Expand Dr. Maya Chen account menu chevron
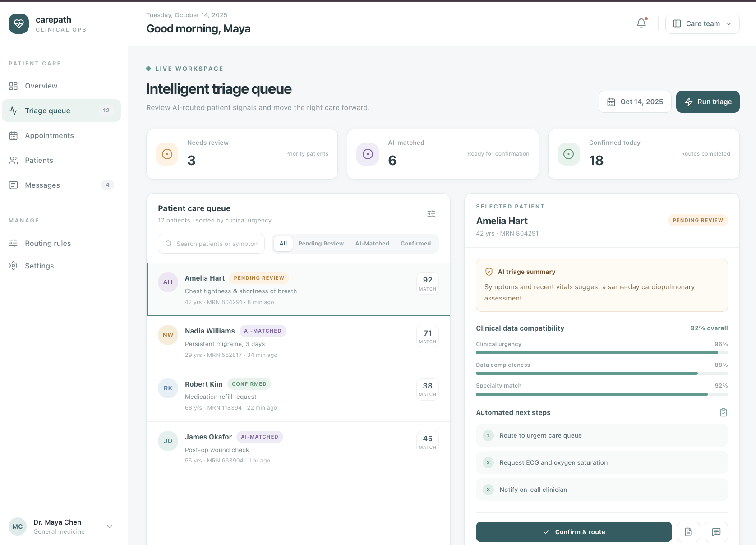756x545 pixels. [110, 527]
